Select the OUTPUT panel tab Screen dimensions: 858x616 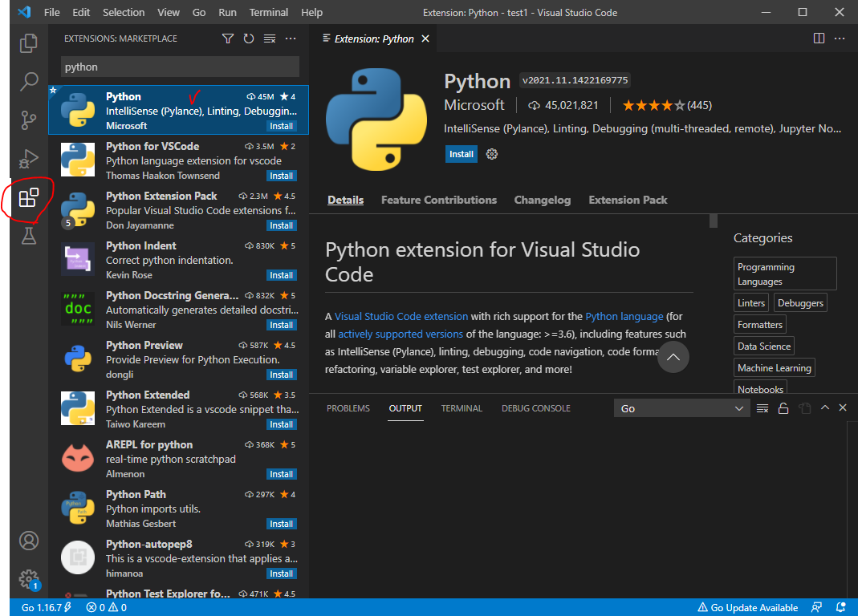(x=405, y=408)
